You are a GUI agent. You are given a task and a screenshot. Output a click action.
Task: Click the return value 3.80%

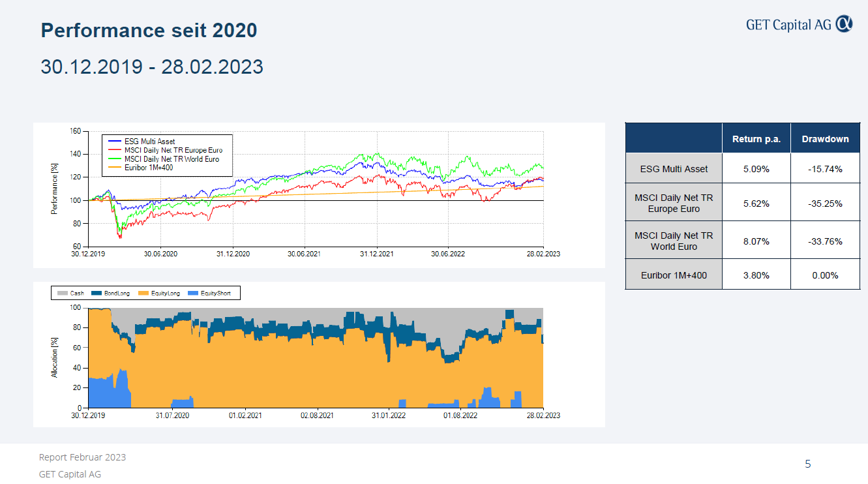point(756,275)
